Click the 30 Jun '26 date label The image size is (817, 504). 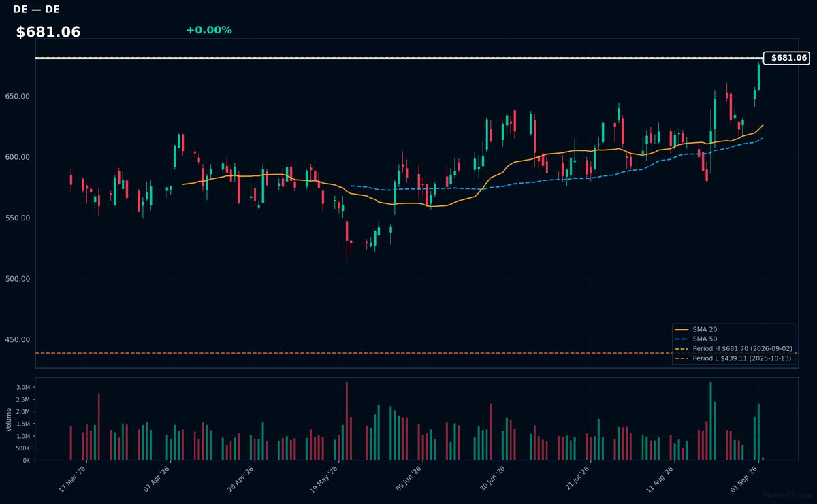(492, 480)
